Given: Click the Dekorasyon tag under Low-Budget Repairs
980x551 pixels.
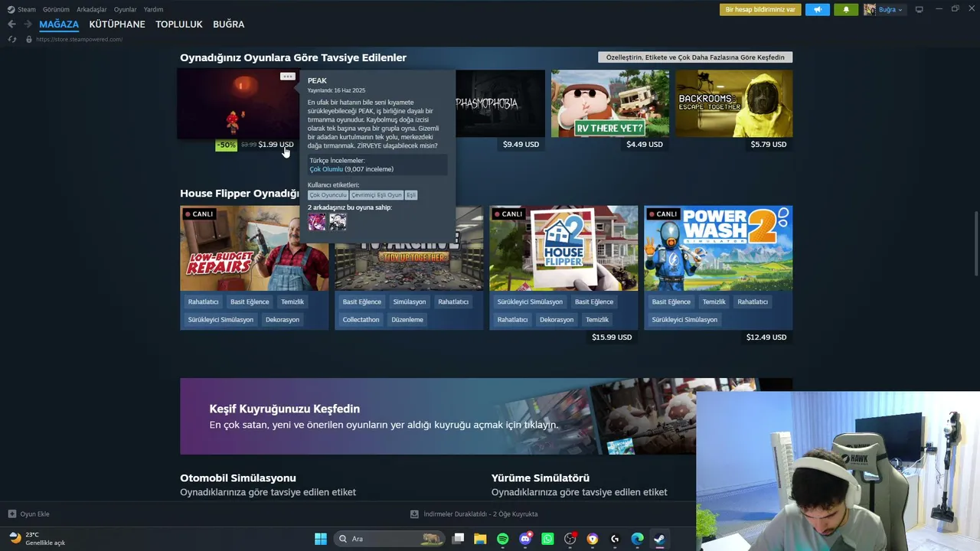Looking at the screenshot, I should (x=283, y=320).
